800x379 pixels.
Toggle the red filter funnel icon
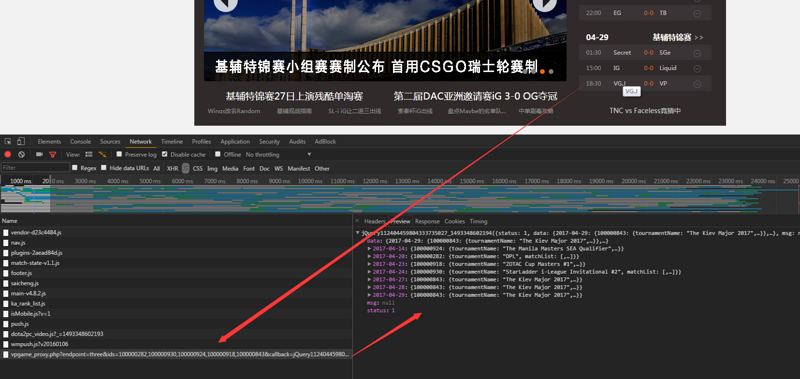[x=53, y=155]
